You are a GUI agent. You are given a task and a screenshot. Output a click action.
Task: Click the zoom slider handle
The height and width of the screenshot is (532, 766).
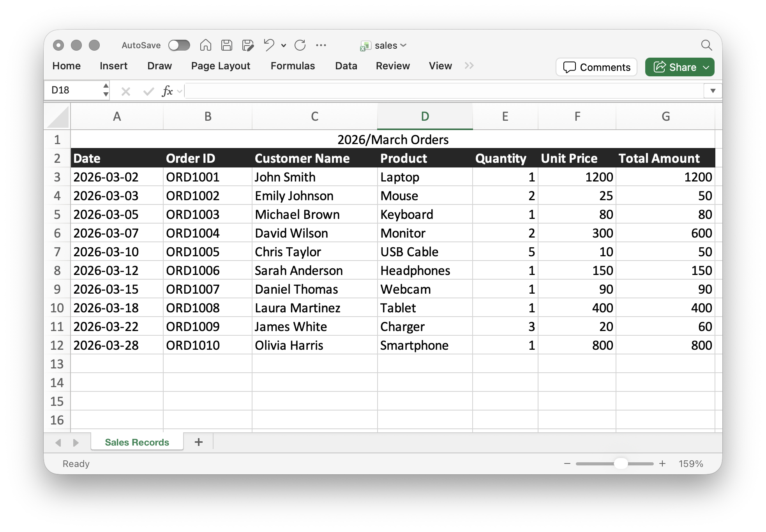tap(621, 463)
